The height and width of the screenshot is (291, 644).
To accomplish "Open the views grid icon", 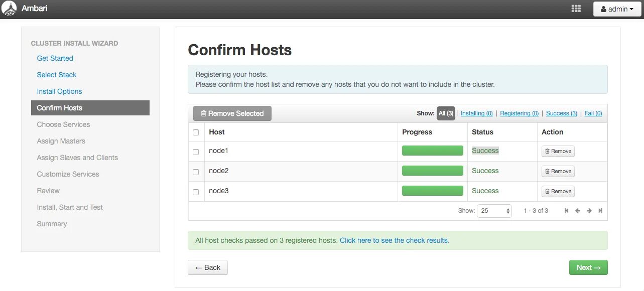I will pos(576,9).
